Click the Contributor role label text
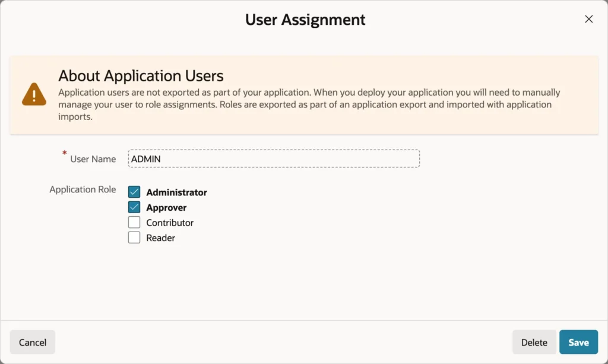The height and width of the screenshot is (364, 608). pyautogui.click(x=170, y=223)
